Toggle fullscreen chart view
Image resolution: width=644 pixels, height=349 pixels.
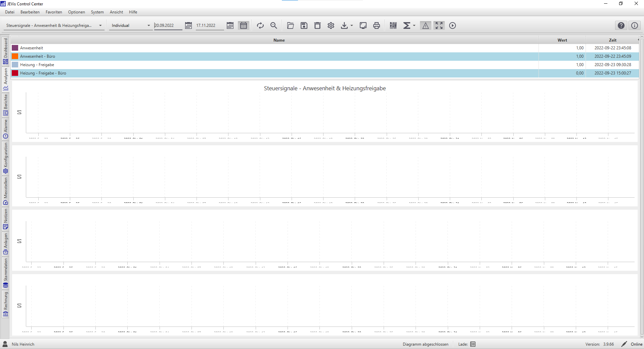click(x=439, y=25)
